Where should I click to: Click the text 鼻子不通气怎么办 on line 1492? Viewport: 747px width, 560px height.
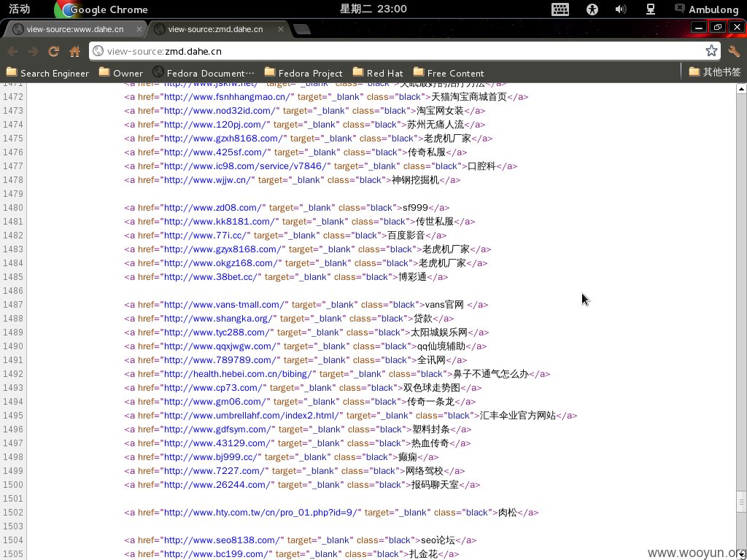point(491,374)
